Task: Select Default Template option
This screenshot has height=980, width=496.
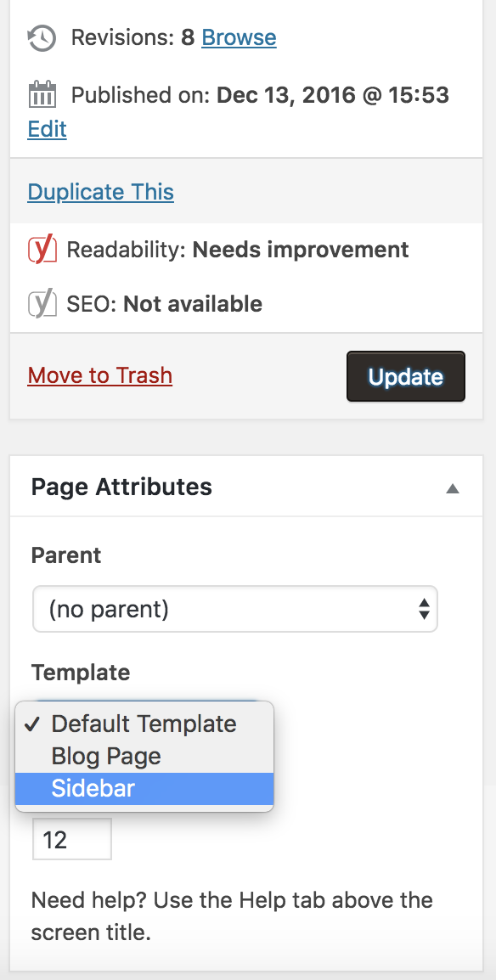Action: click(144, 724)
